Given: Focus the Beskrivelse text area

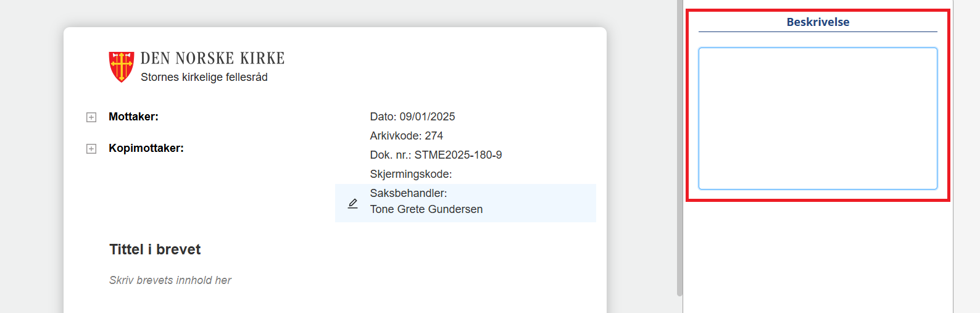Looking at the screenshot, I should (x=818, y=119).
